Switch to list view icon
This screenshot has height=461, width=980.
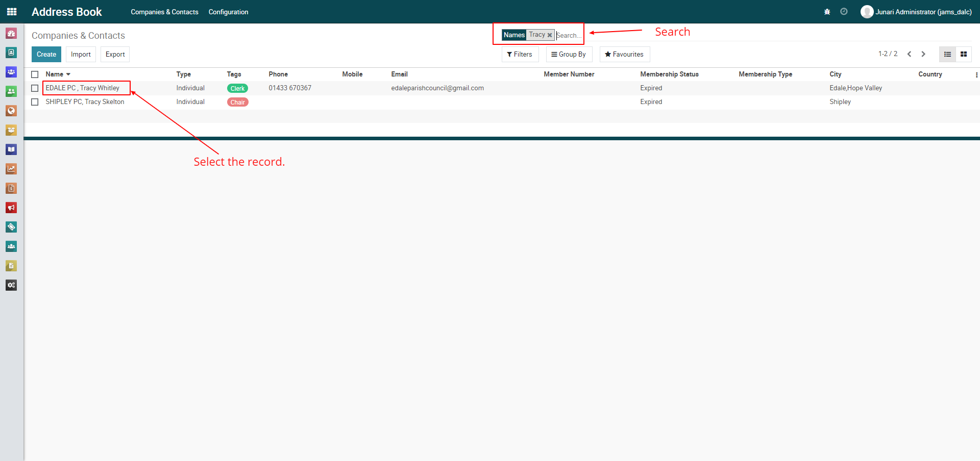tap(947, 54)
